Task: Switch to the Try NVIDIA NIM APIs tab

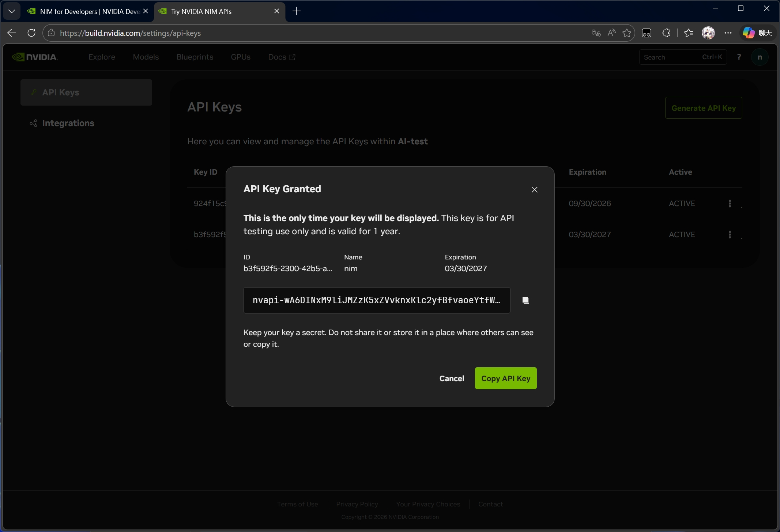Action: tap(212, 11)
